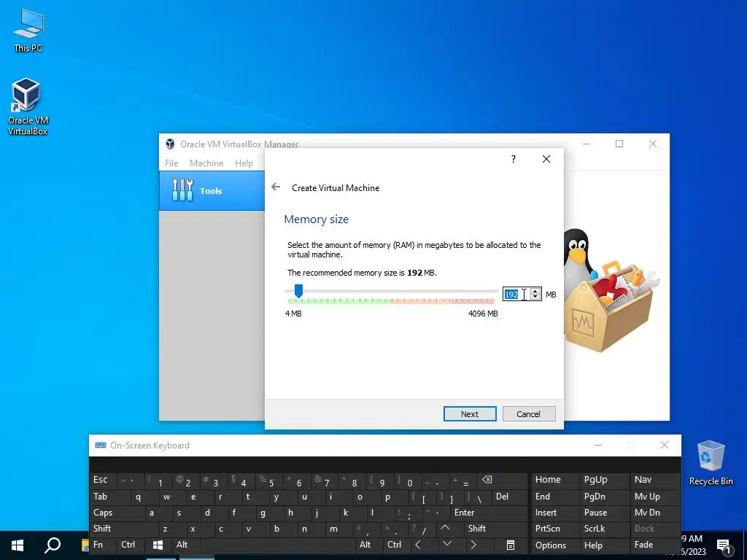Click the PrtScn key on On-Screen Keyboard

(x=554, y=529)
